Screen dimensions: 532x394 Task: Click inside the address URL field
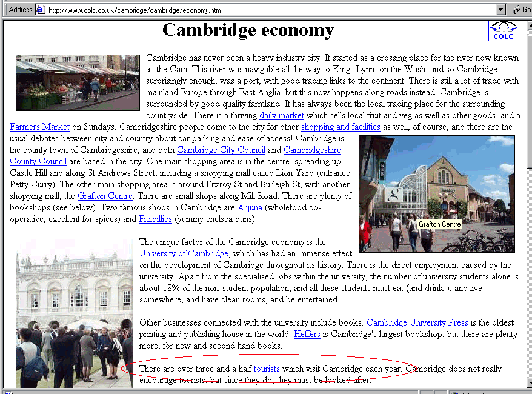pyautogui.click(x=267, y=10)
